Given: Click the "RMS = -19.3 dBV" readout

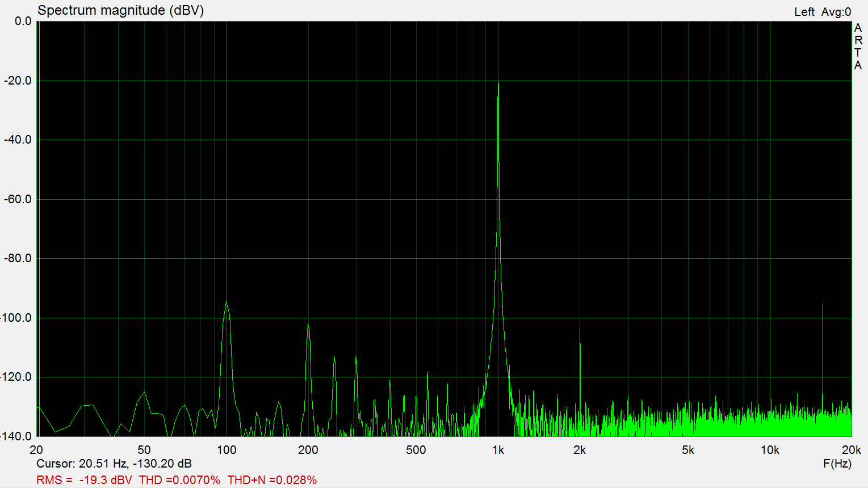Looking at the screenshot, I should (x=84, y=480).
